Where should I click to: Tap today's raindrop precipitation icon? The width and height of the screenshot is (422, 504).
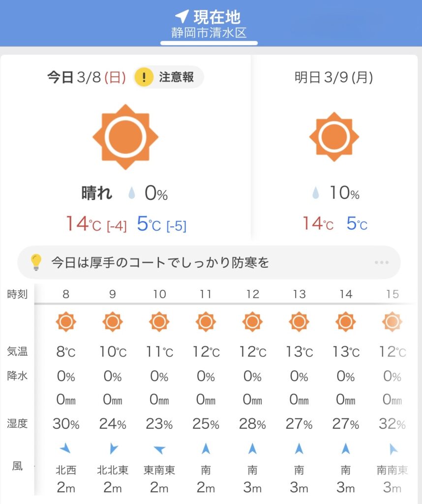[131, 194]
